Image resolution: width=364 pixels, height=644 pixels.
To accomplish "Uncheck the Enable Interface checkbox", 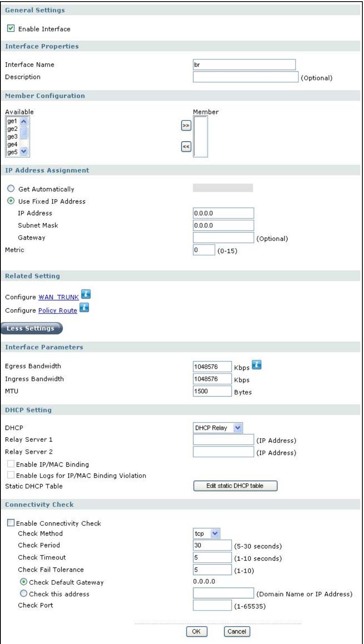I will 11,29.
